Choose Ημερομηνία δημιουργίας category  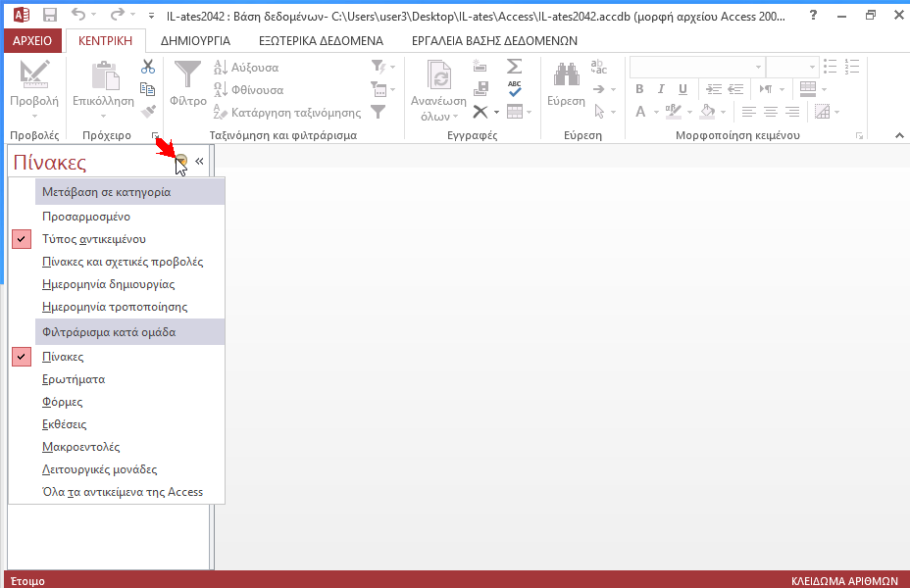[117, 284]
